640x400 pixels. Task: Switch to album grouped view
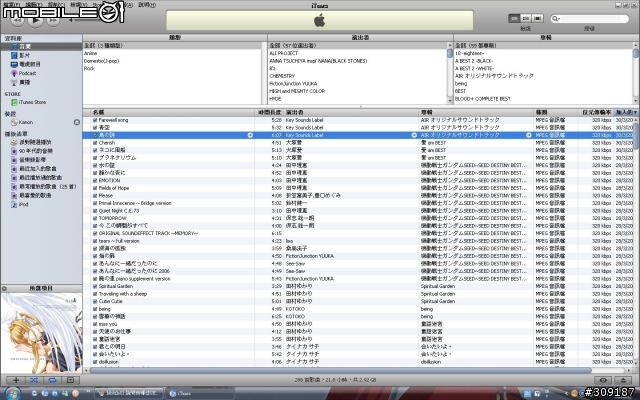(x=526, y=18)
